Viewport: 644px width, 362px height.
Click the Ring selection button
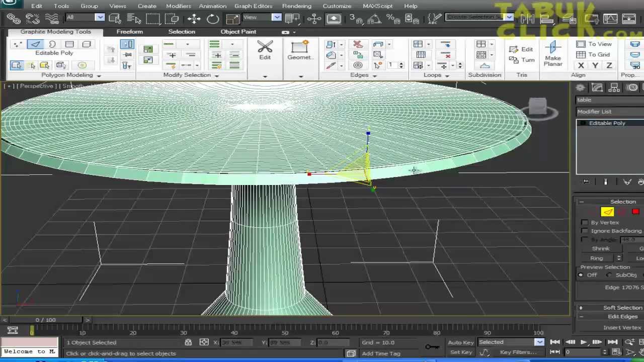597,258
